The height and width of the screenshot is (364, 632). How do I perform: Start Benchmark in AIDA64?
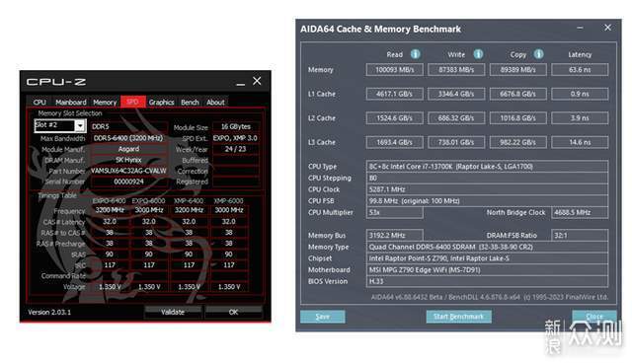click(458, 317)
